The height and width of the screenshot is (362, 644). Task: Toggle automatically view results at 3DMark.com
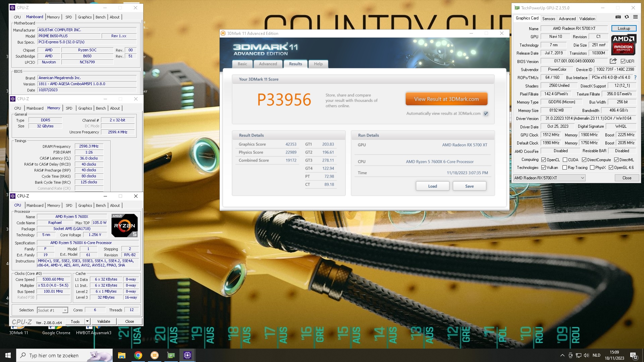point(486,114)
